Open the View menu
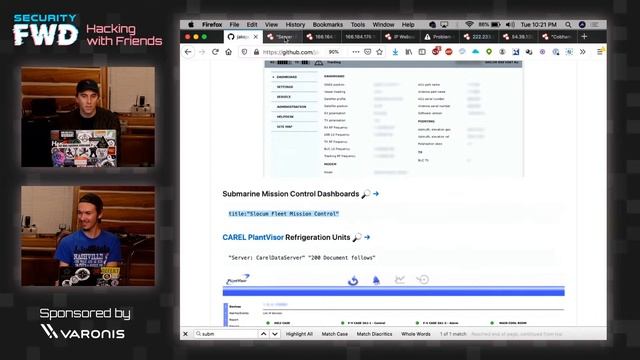The width and height of the screenshot is (640, 360). [271, 24]
